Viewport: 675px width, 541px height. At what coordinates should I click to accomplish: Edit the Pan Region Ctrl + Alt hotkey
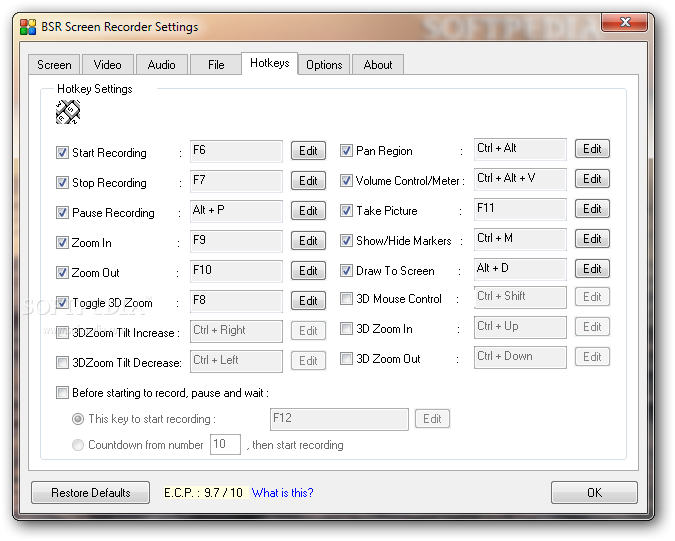point(592,148)
